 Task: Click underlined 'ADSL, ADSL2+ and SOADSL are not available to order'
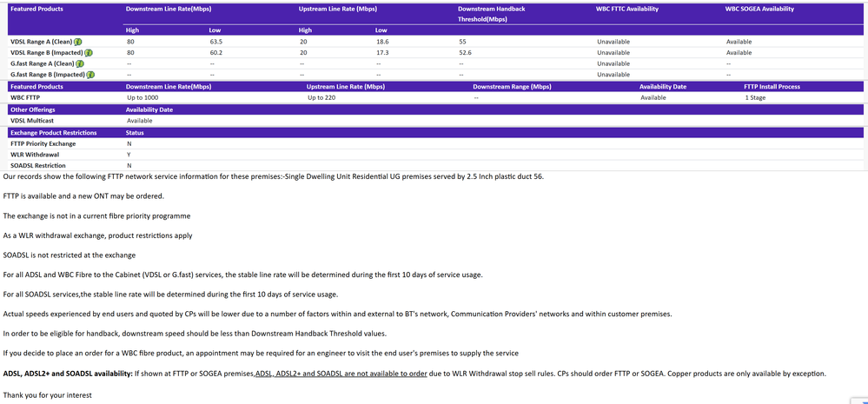tap(341, 374)
